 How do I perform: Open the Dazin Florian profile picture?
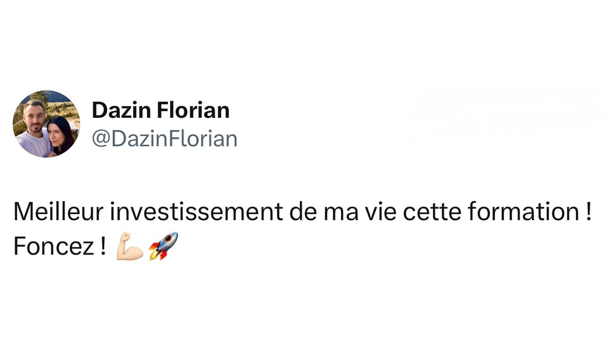(46, 124)
